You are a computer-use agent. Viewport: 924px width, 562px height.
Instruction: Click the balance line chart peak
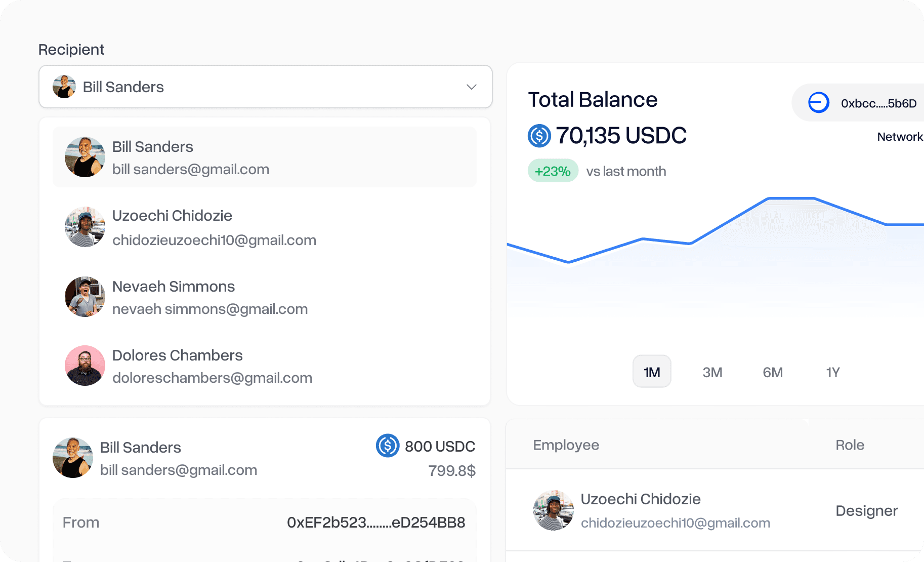point(791,198)
